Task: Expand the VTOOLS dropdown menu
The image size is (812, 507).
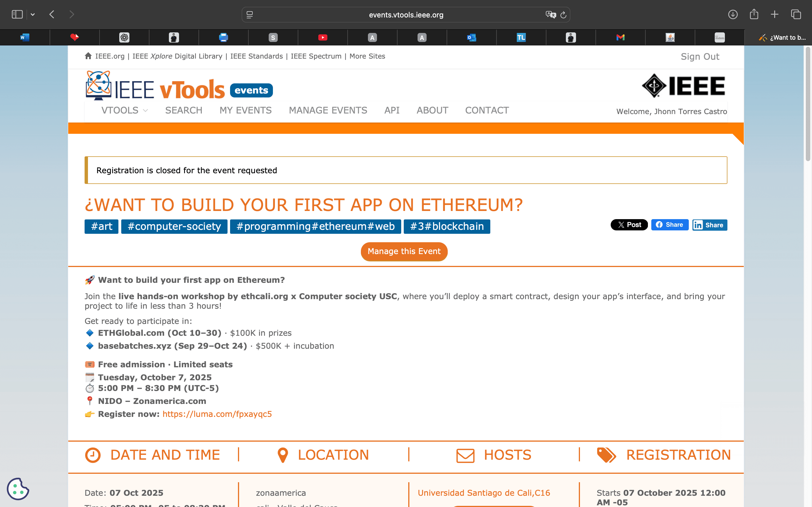Action: [125, 110]
